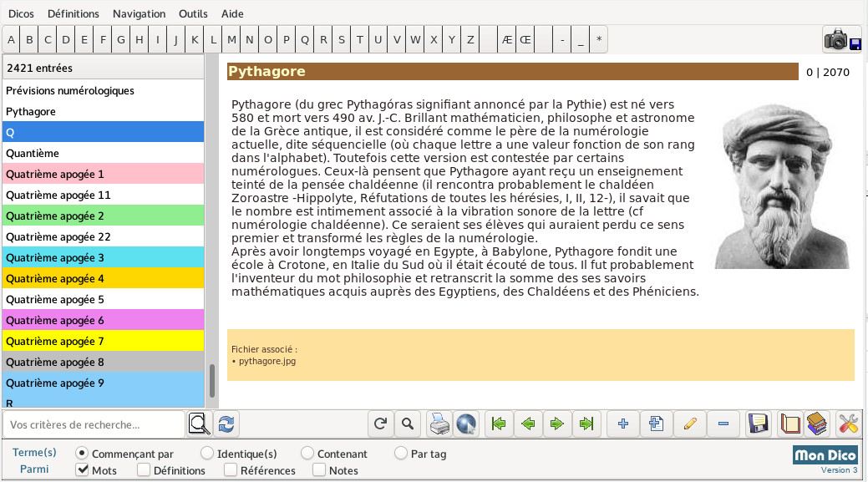The height and width of the screenshot is (482, 868).
Task: Go to the last entry with green arrow
Action: pyautogui.click(x=586, y=424)
